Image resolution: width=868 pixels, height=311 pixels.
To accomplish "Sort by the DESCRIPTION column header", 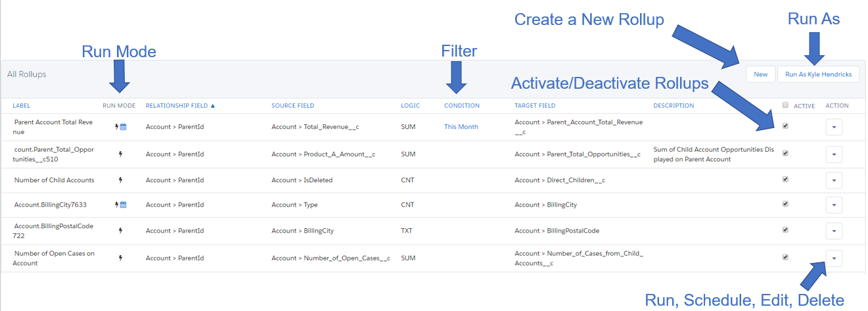I will (x=674, y=105).
